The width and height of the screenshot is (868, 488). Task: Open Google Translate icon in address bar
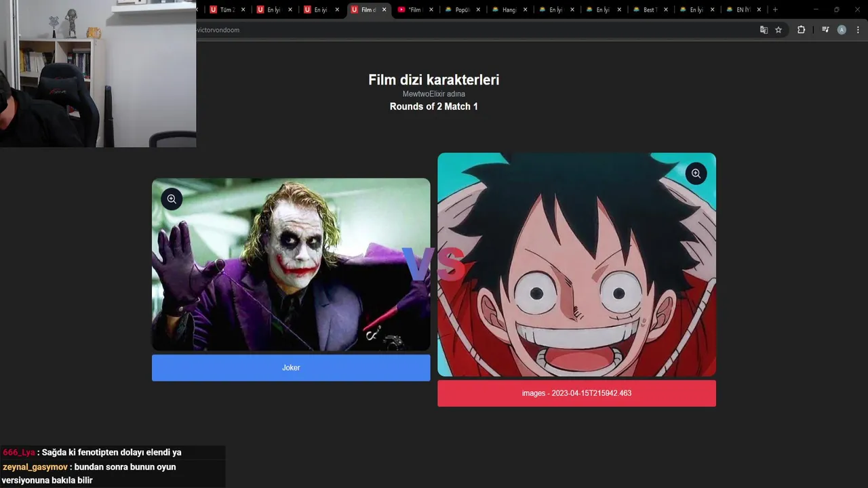764,30
